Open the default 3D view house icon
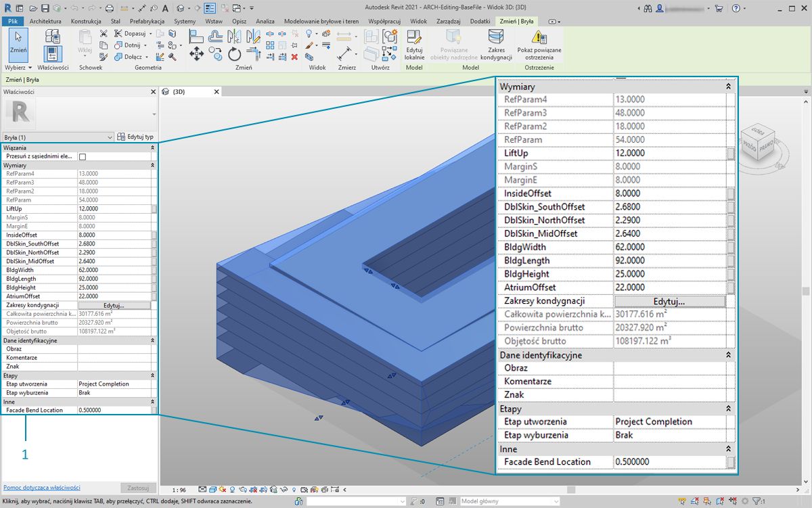The image size is (812, 508). click(181, 8)
